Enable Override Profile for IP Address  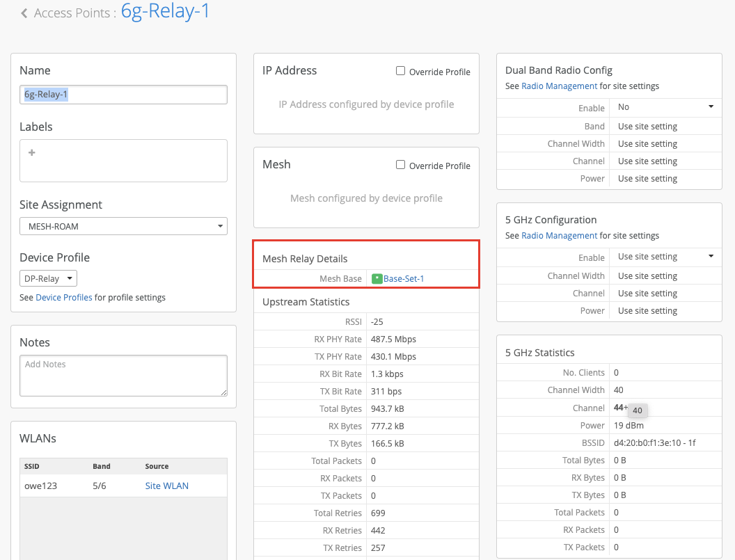(400, 71)
